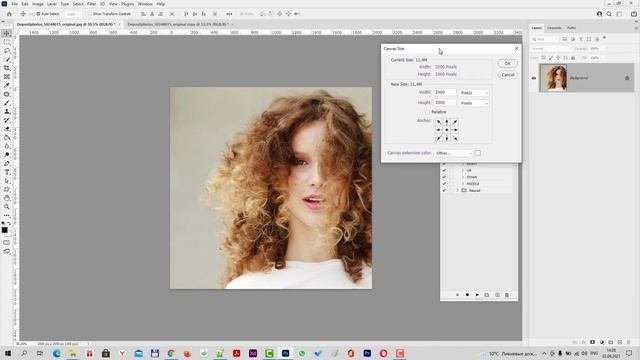The width and height of the screenshot is (640, 360).
Task: Click the Home icon in options bar
Action: (x=9, y=14)
